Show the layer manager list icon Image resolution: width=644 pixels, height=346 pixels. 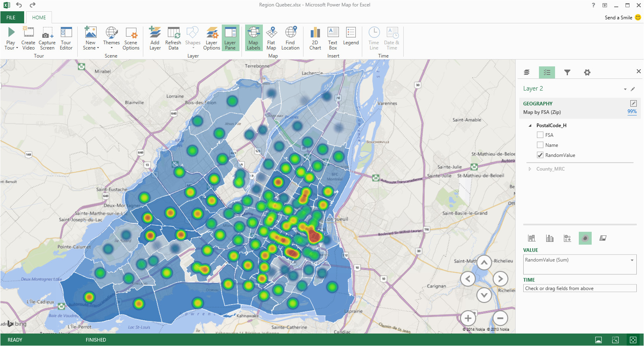pos(526,72)
